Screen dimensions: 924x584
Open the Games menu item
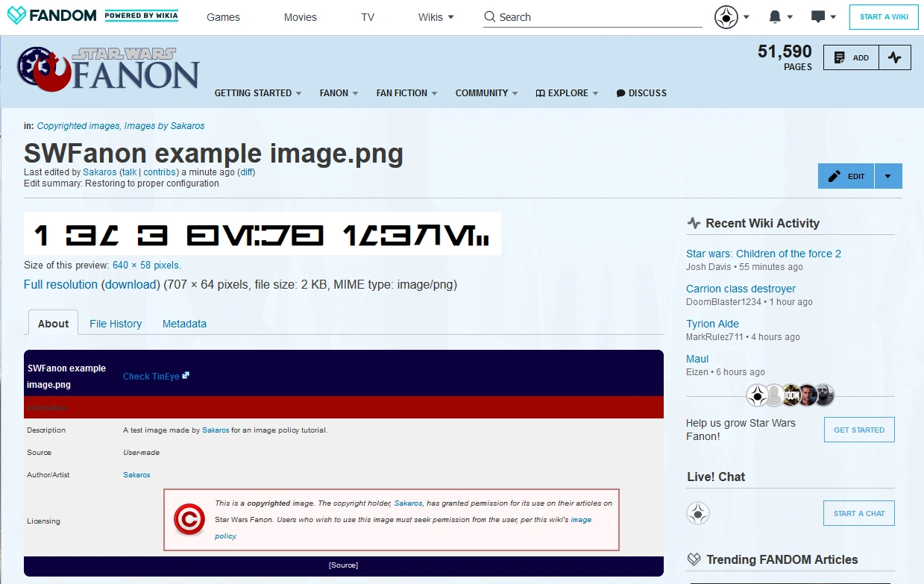(223, 17)
